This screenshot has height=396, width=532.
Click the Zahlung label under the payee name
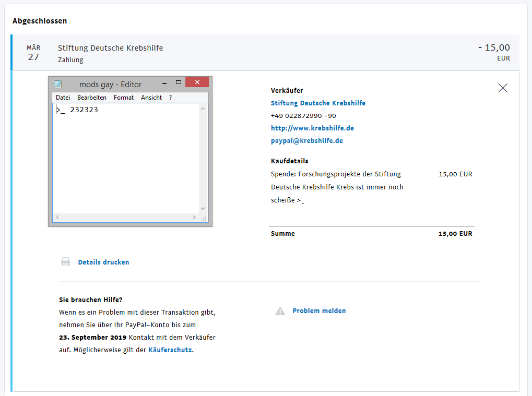pyautogui.click(x=70, y=59)
